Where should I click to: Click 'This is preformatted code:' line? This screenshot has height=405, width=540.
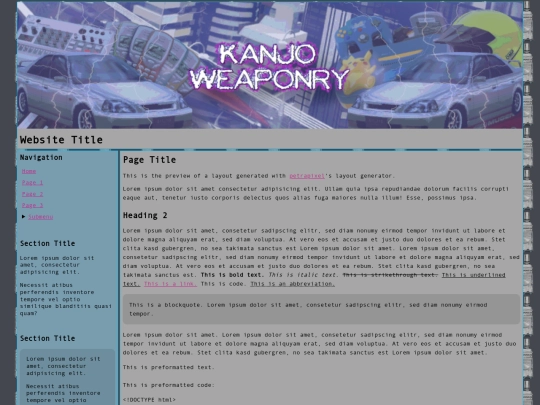click(169, 385)
